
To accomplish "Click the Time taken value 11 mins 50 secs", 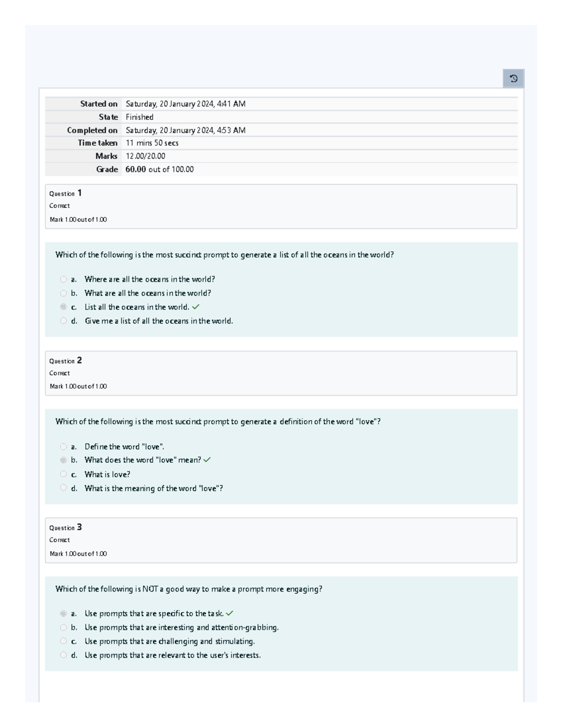I will 152,143.
